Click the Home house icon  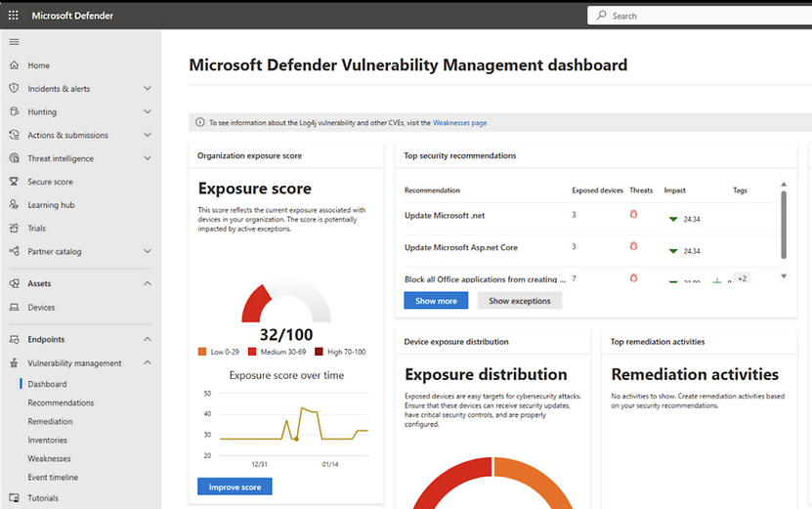click(x=14, y=65)
